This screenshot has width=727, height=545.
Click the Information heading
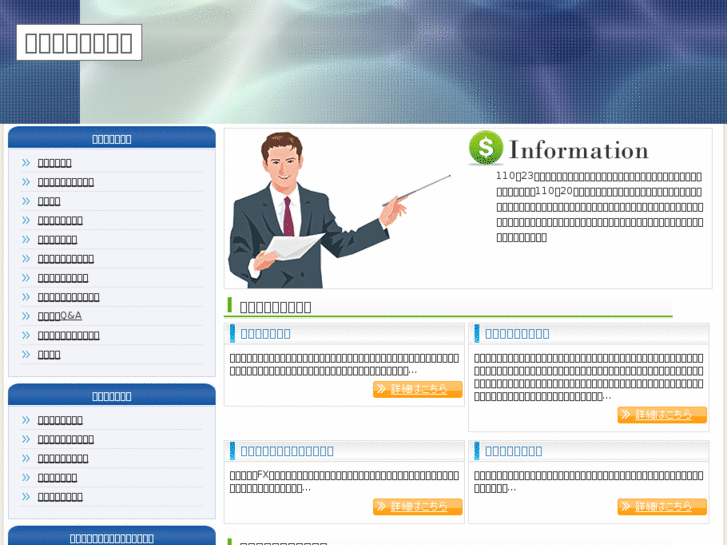coord(579,150)
